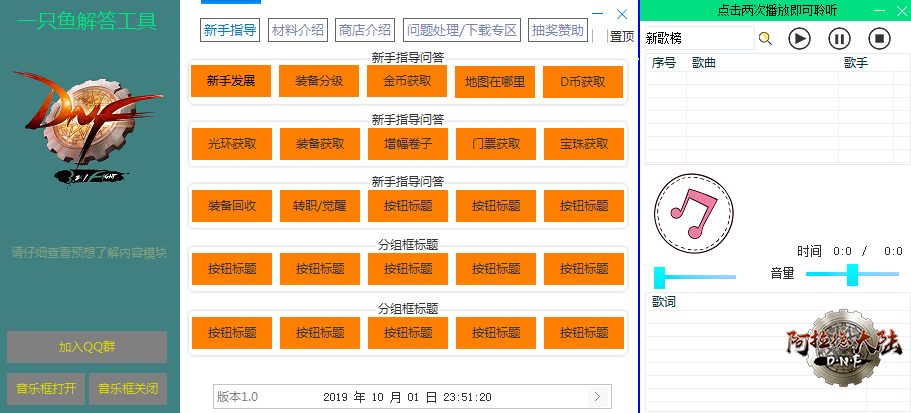The image size is (911, 413).
Task: Switch to the 新手指导 tab
Action: (229, 30)
